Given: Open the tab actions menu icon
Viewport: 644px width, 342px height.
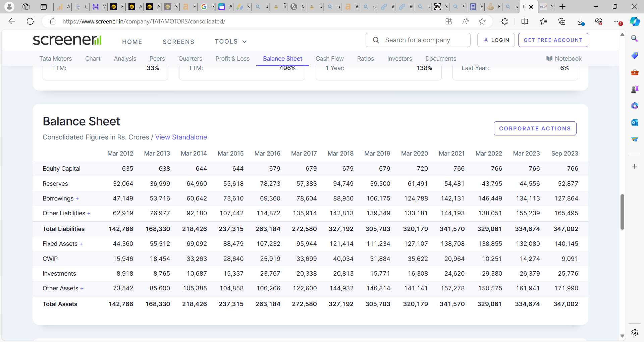Looking at the screenshot, I should click(x=43, y=6).
